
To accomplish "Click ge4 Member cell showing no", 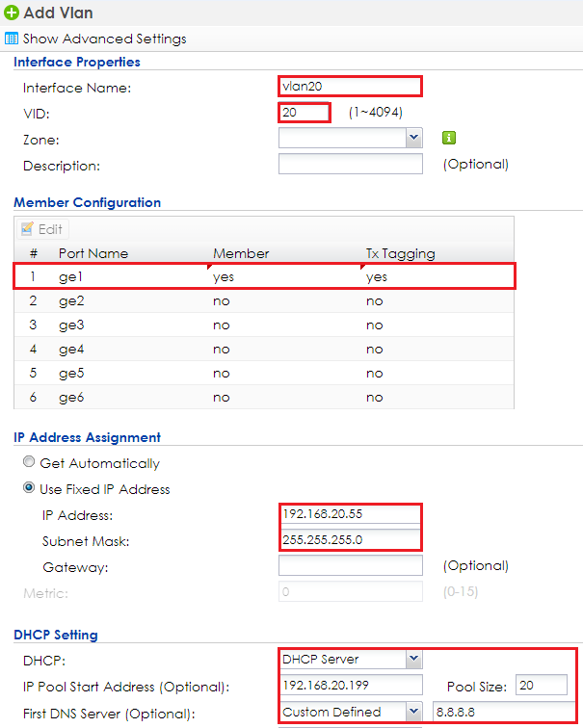I will (x=221, y=350).
